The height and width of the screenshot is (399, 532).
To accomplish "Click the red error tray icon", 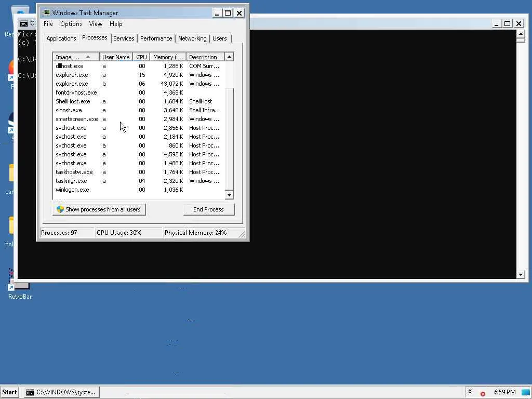I will pos(483,394).
